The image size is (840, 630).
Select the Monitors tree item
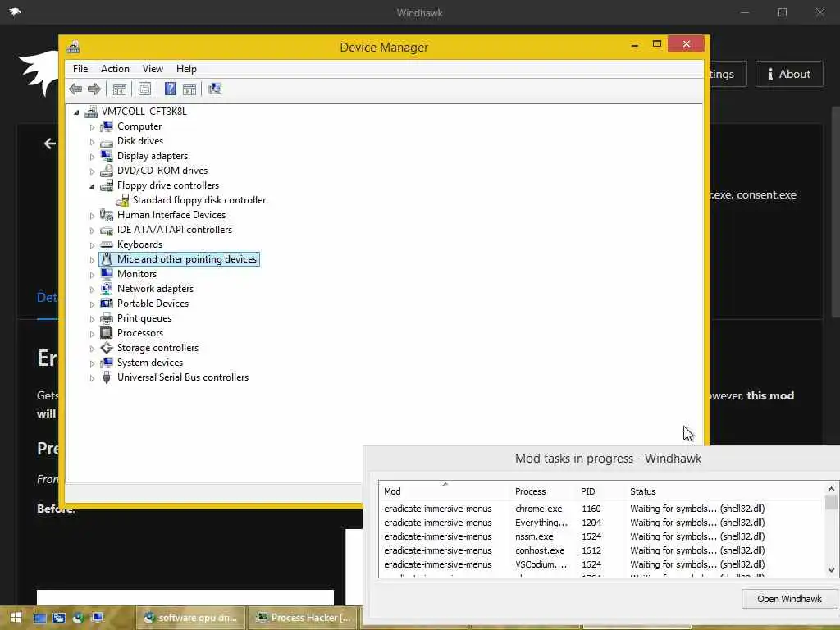137,274
